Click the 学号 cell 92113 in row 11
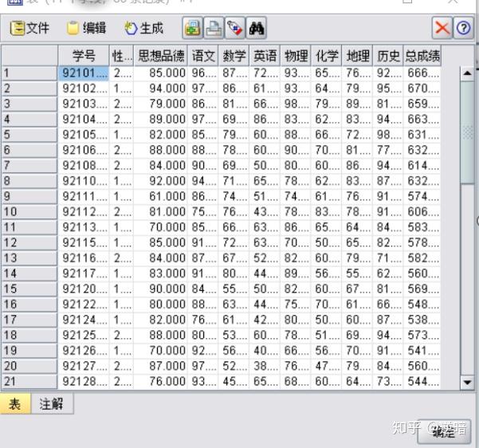479x448 pixels. (84, 227)
